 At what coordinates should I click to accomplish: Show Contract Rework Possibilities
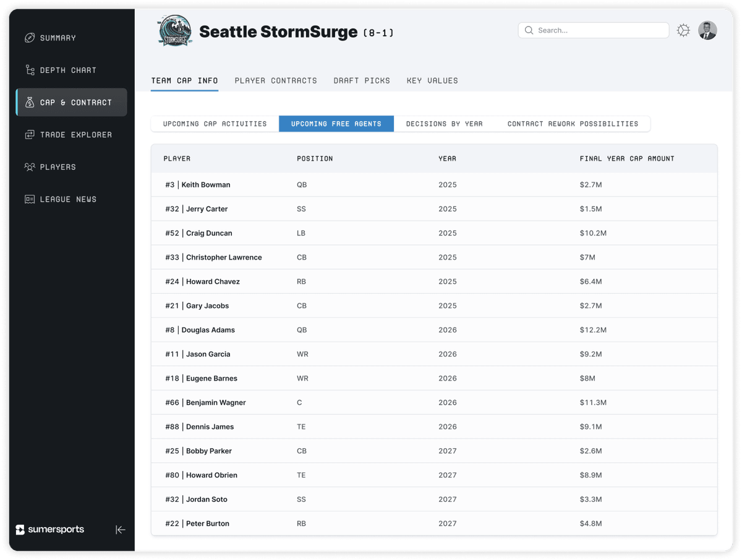(574, 124)
